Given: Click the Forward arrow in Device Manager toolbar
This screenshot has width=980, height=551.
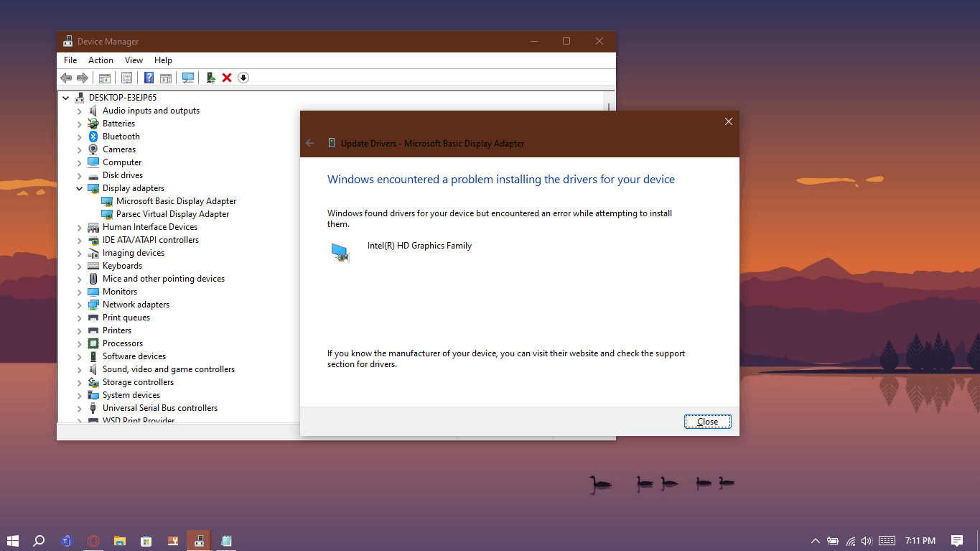Looking at the screenshot, I should (83, 78).
